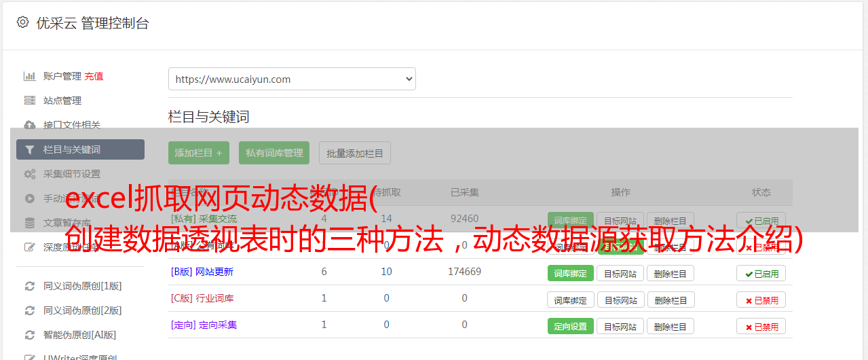
Task: Click 删除栏目 in the 定向采集 row
Action: click(x=671, y=326)
